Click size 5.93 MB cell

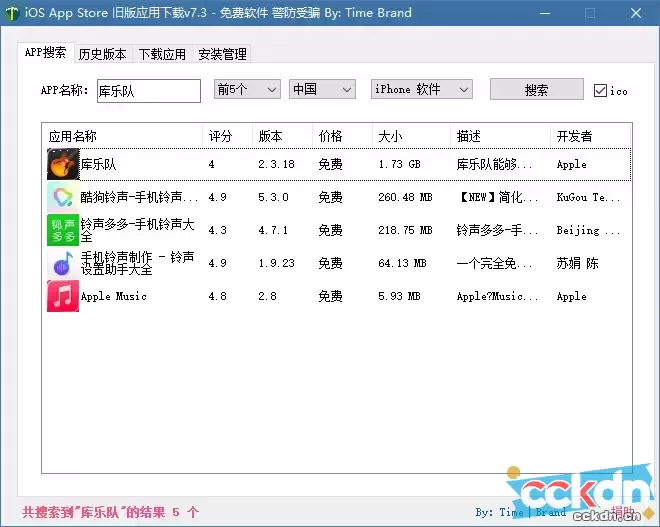click(399, 296)
